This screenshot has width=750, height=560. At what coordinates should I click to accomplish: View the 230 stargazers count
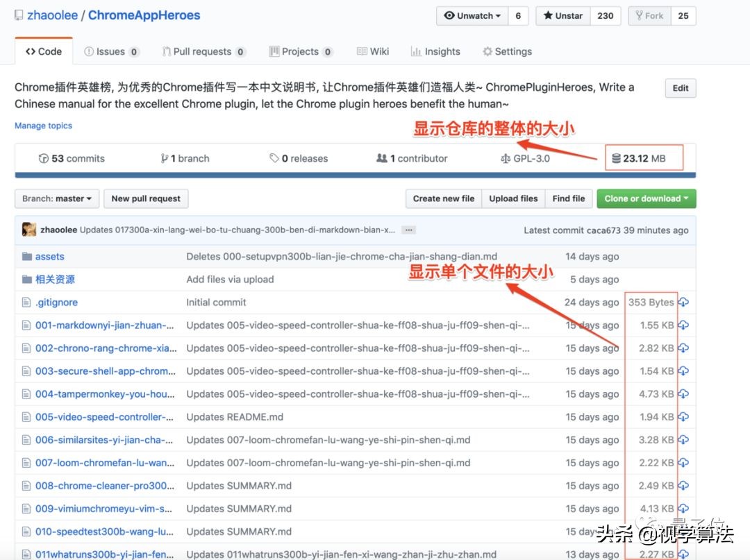click(x=606, y=16)
